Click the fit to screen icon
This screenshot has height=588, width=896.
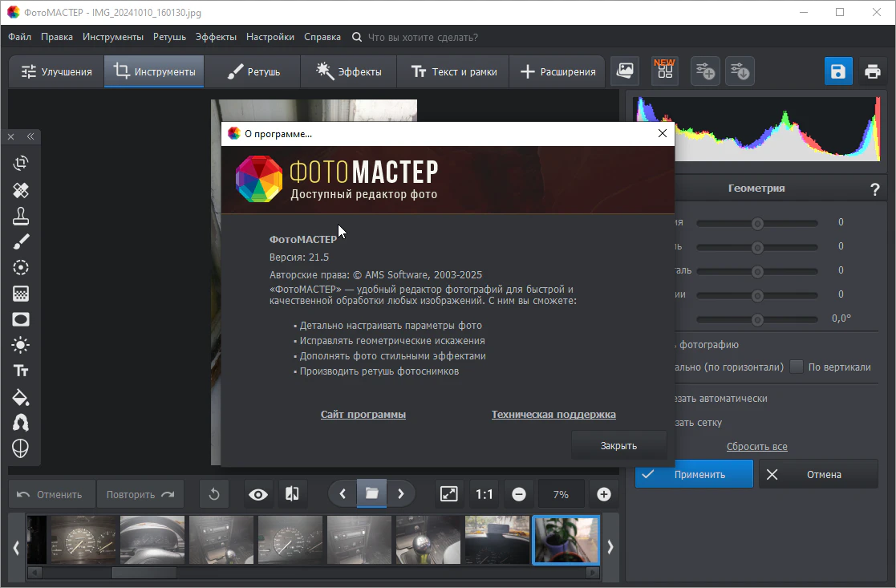pyautogui.click(x=449, y=494)
